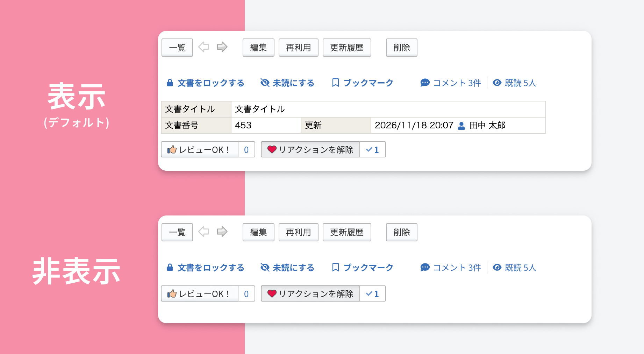Open コメント 3件 link in the top panel
This screenshot has height=354, width=644.
point(451,83)
